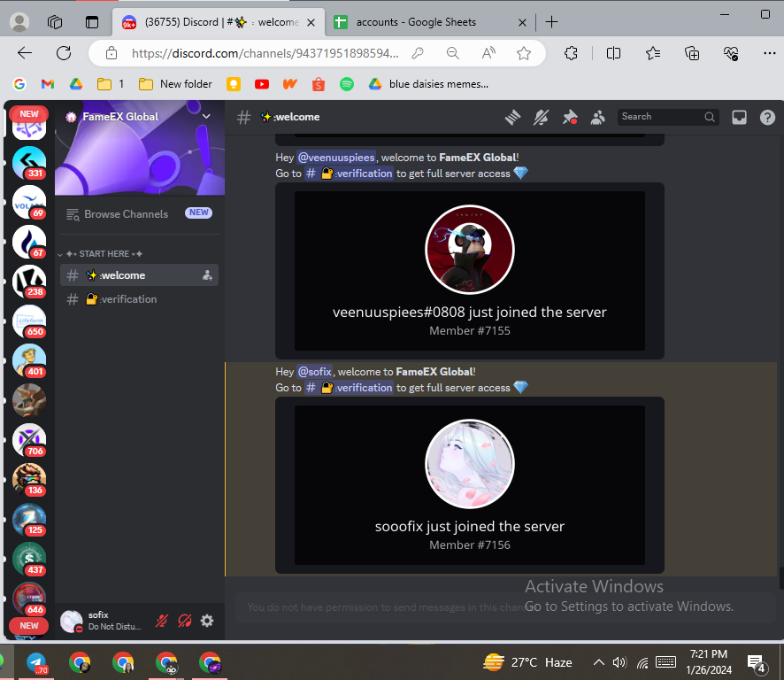This screenshot has height=680, width=784.
Task: Refresh the current page
Action: pos(64,53)
